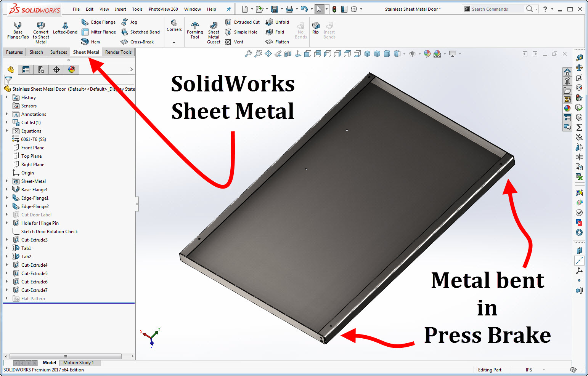Select the Unfold tool
This screenshot has width=588, height=376.
(277, 22)
